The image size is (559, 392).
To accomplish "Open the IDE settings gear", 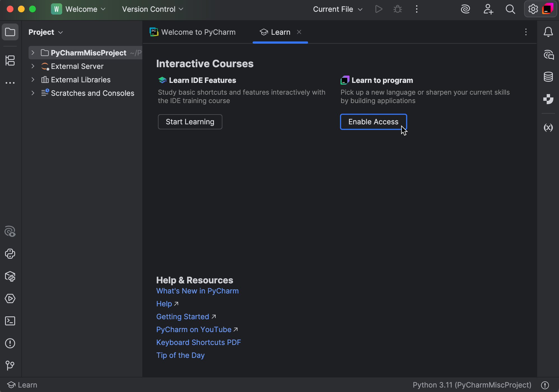I will (533, 9).
